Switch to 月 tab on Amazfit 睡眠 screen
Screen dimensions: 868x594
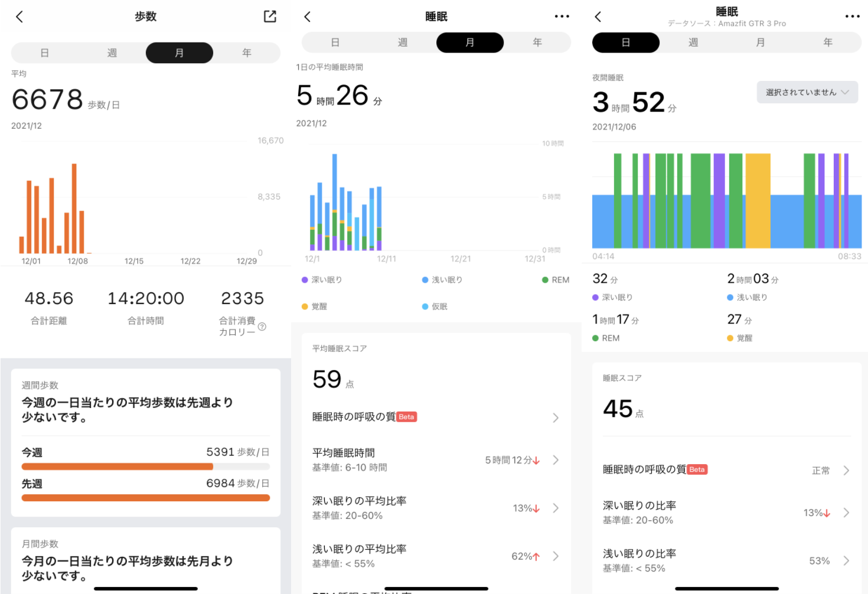(761, 43)
